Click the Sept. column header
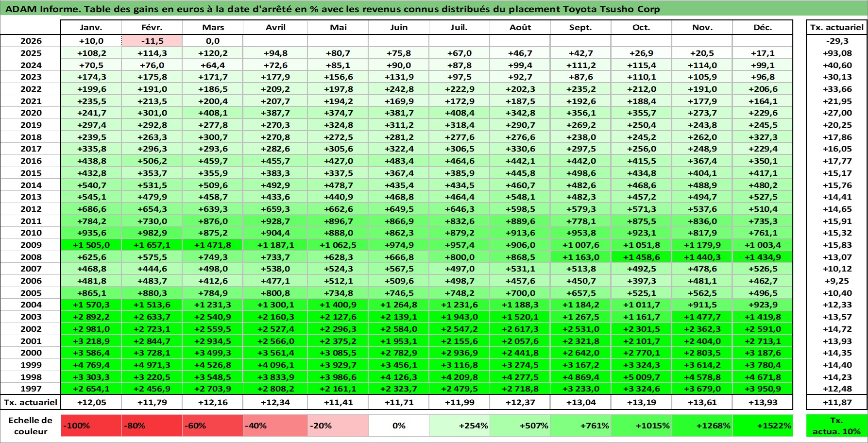 coord(580,27)
